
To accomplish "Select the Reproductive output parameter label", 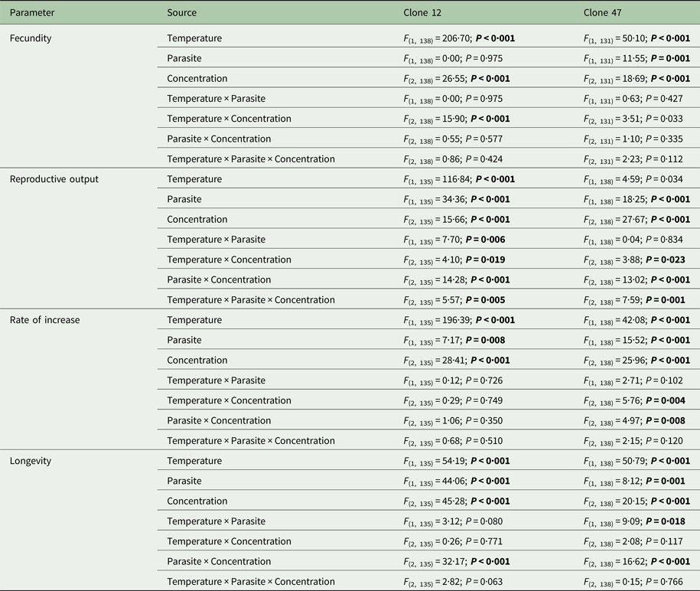I will coord(54,179).
